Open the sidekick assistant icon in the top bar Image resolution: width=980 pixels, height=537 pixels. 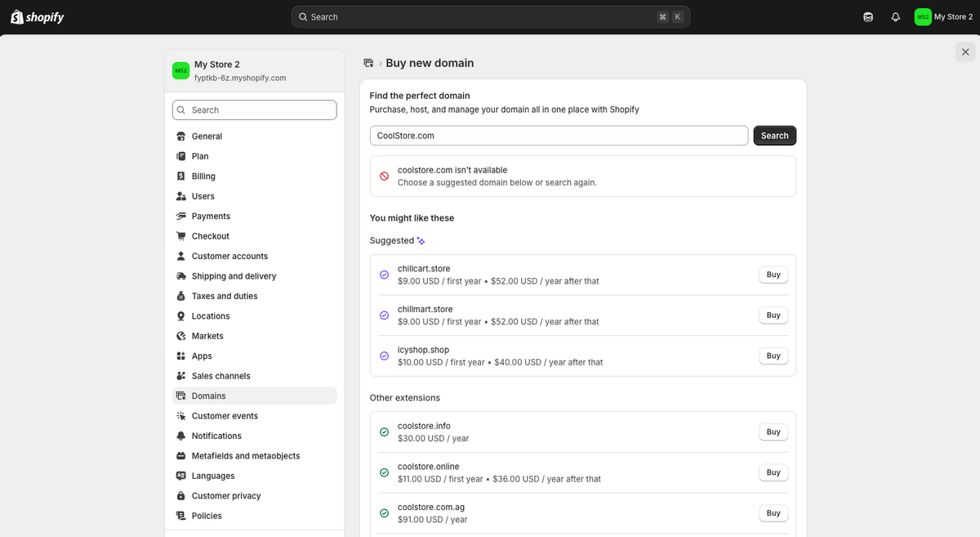click(868, 17)
